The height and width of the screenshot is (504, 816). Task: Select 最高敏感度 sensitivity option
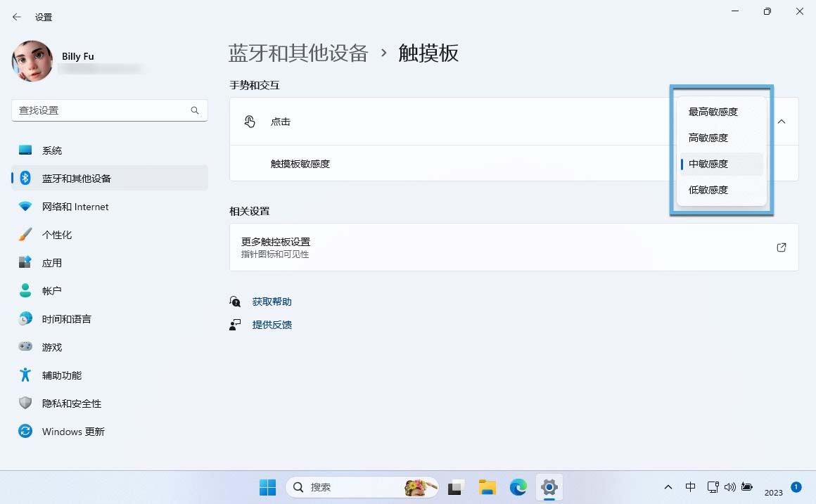tap(713, 111)
